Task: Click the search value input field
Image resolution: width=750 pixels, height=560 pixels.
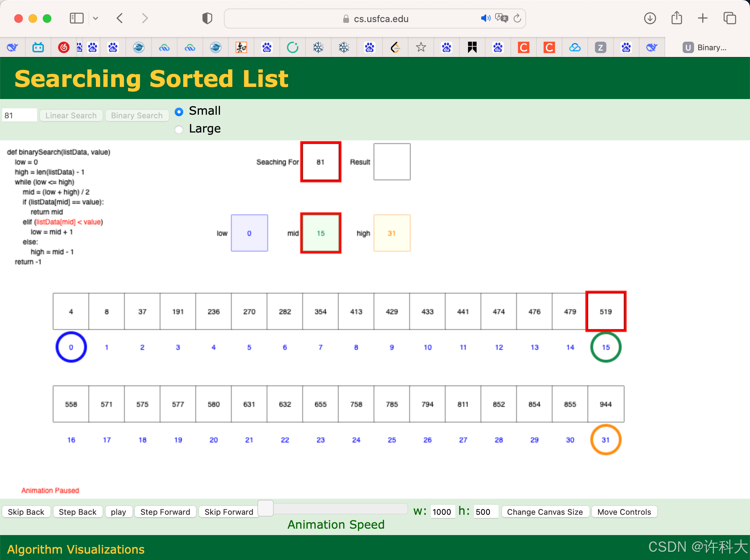Action: tap(20, 115)
